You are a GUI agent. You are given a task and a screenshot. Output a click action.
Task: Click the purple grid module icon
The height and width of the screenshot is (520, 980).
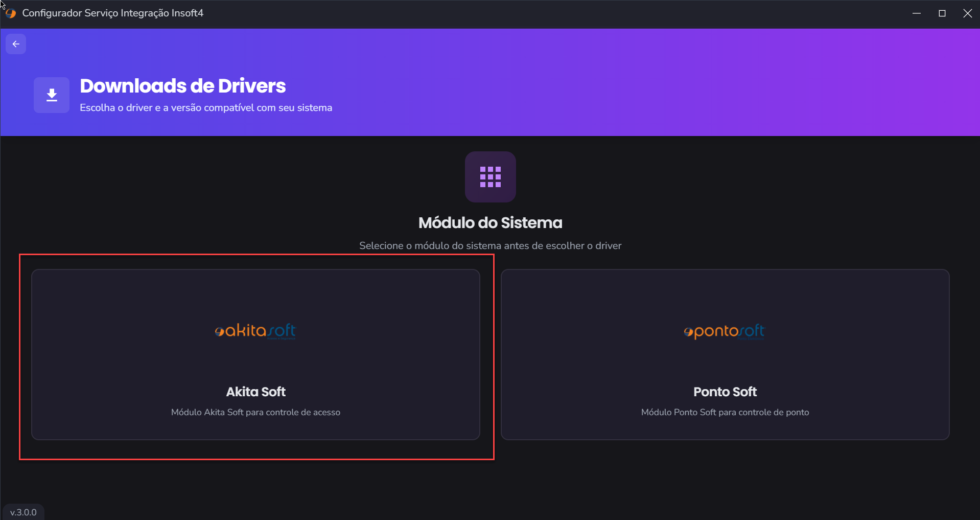(x=490, y=177)
